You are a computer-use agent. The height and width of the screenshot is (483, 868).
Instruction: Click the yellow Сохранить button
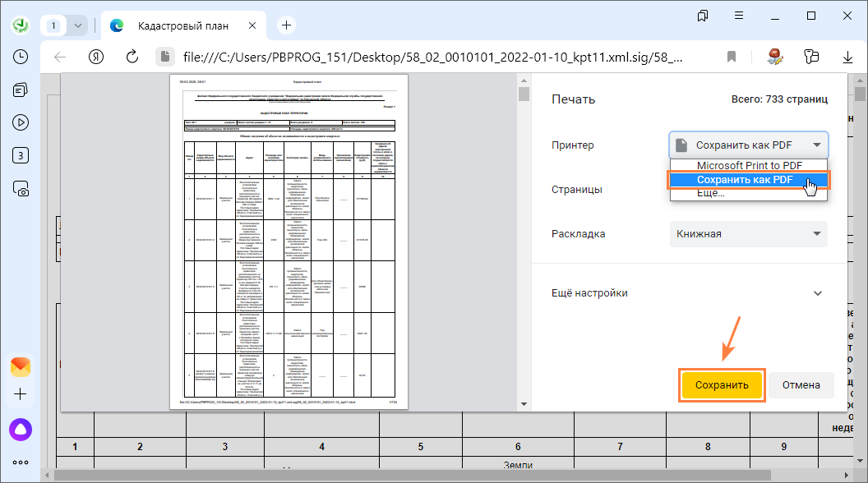tap(722, 385)
